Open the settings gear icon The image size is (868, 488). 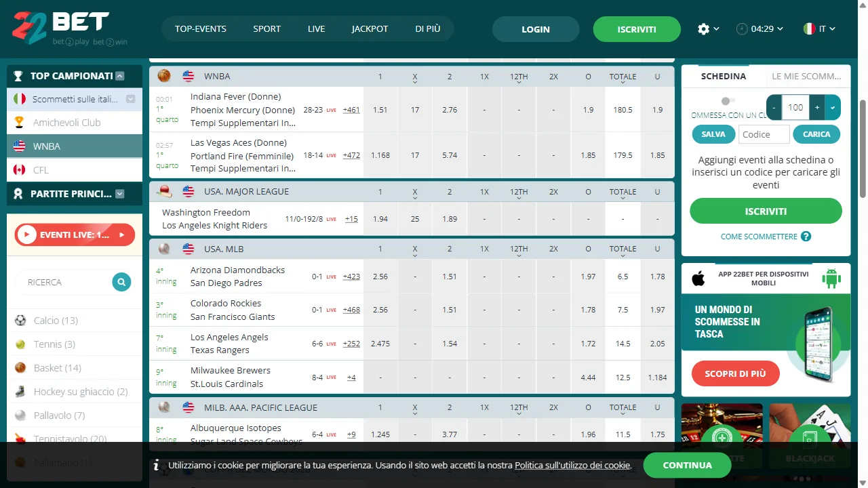[x=703, y=29]
